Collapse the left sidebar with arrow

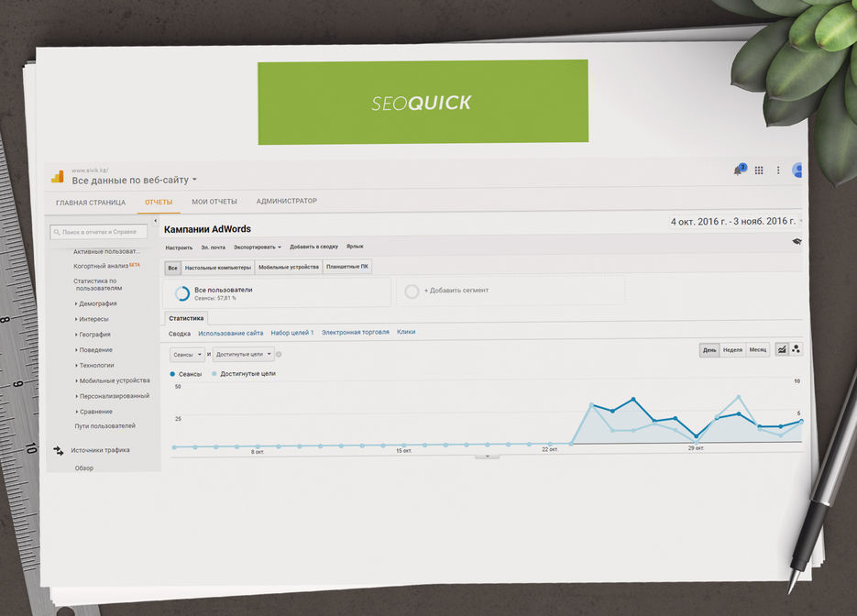tap(155, 222)
